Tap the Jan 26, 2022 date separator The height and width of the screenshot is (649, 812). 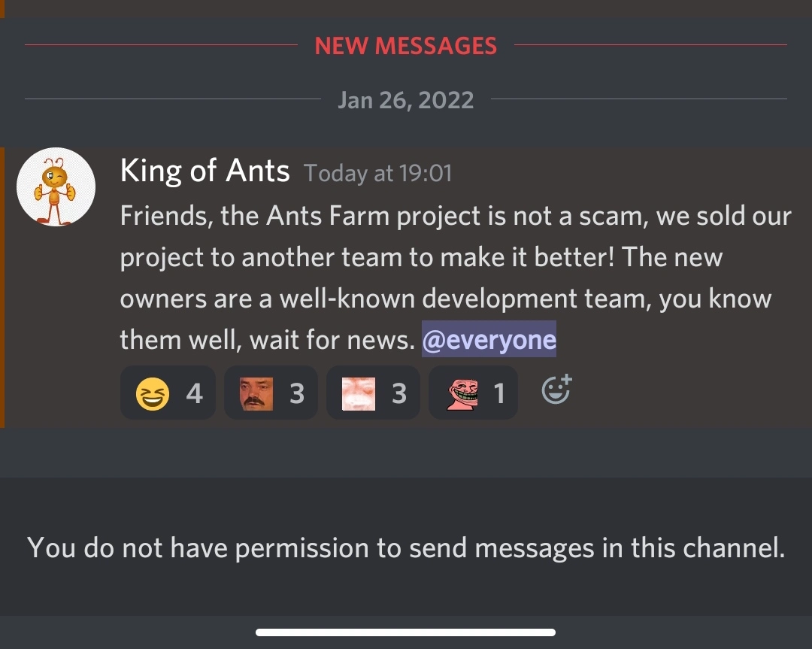click(406, 99)
